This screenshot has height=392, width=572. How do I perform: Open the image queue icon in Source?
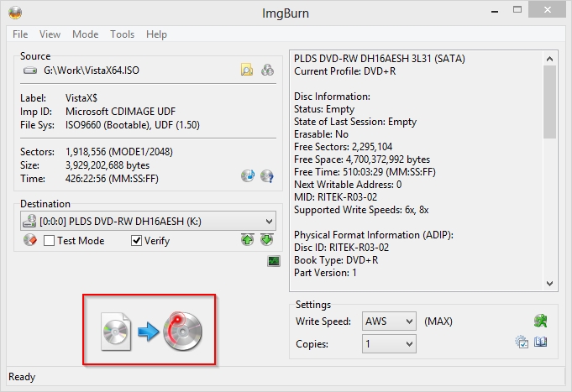pos(267,70)
